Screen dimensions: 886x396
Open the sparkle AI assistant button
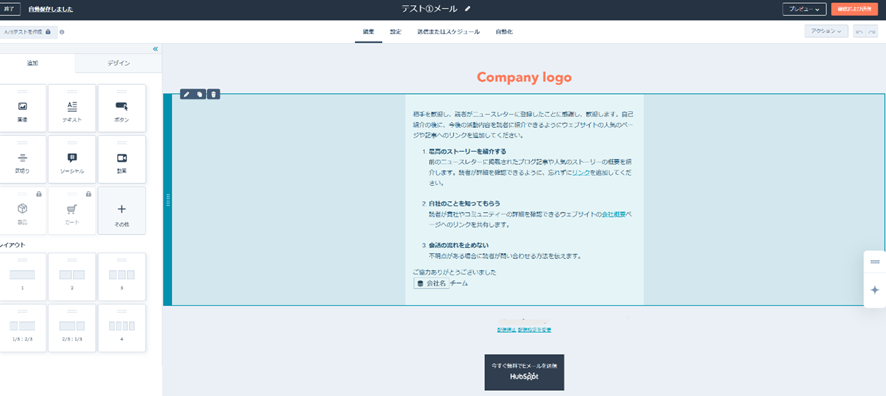875,290
